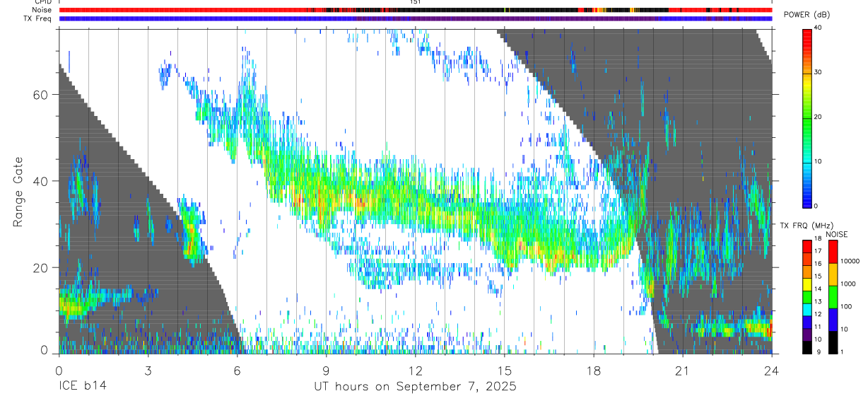The image size is (868, 401).
Task: Select the 'Range Gate' y-axis title
Action: [x=18, y=192]
